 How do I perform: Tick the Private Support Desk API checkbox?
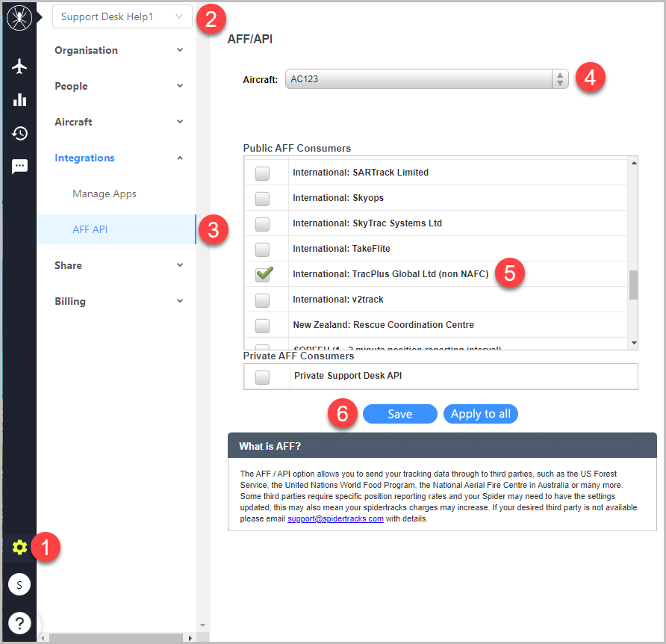click(262, 377)
